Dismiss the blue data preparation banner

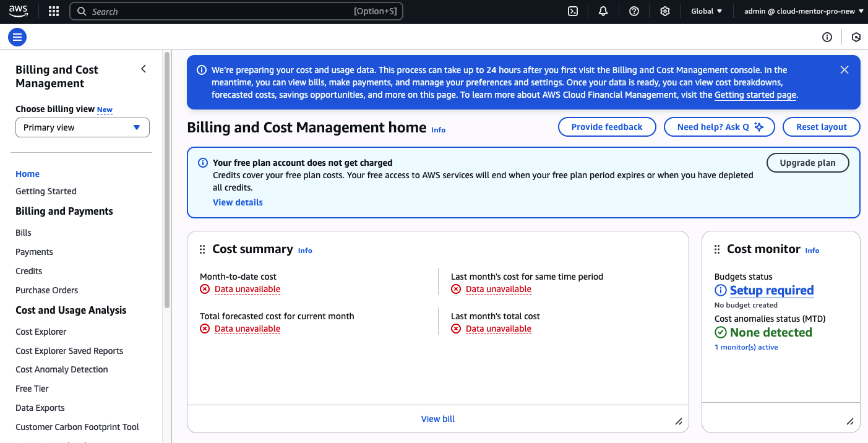point(844,70)
